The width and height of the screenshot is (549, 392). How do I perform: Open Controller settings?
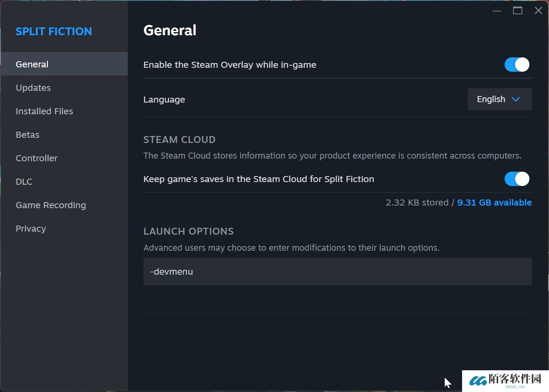click(x=37, y=158)
